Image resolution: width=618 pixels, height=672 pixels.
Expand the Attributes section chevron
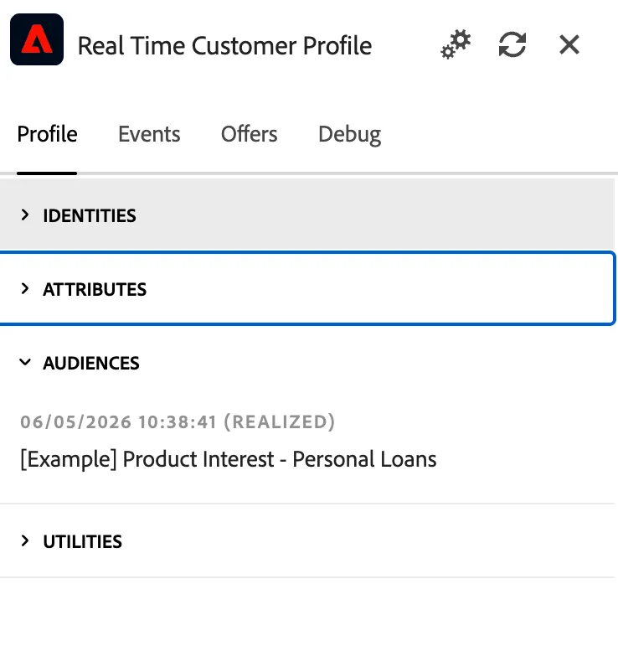coord(25,289)
